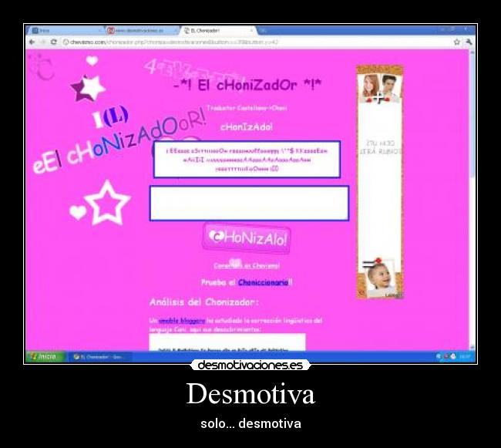Click the browser back arrow
Screen dimensions: 501x448
(32, 42)
